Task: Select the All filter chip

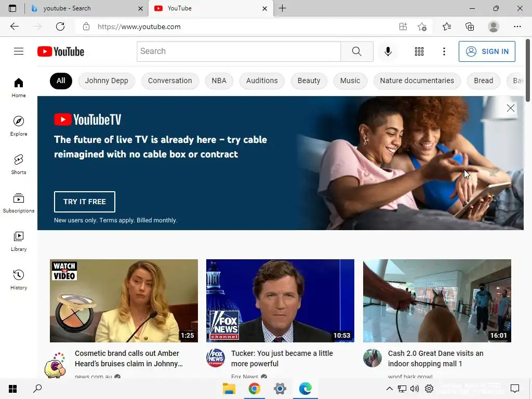Action: (x=61, y=81)
